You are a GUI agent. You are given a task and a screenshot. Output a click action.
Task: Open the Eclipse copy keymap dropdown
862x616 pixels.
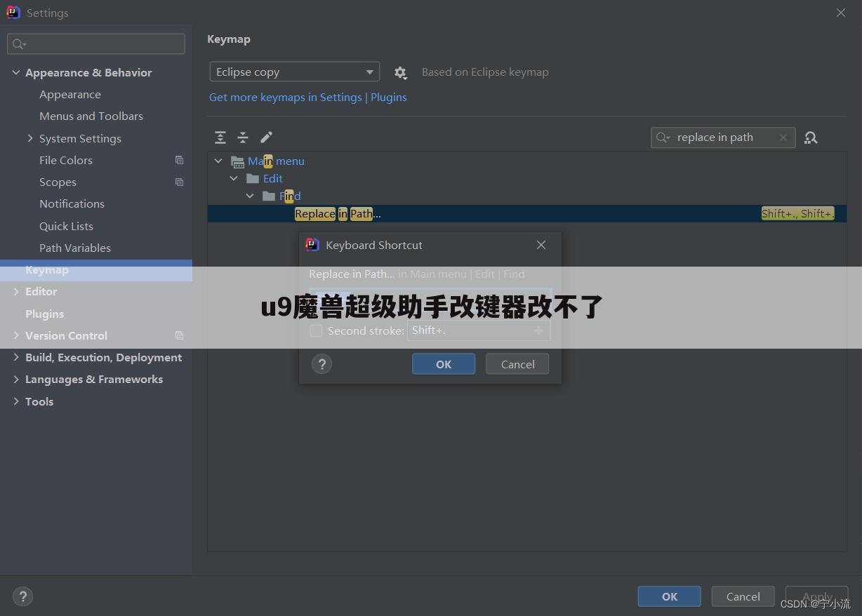[x=294, y=72]
